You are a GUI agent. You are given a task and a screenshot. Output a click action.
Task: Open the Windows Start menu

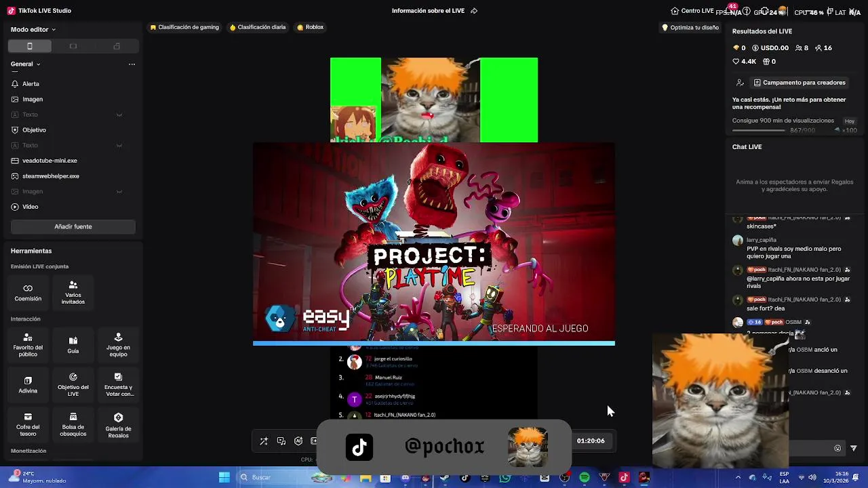[x=224, y=477]
